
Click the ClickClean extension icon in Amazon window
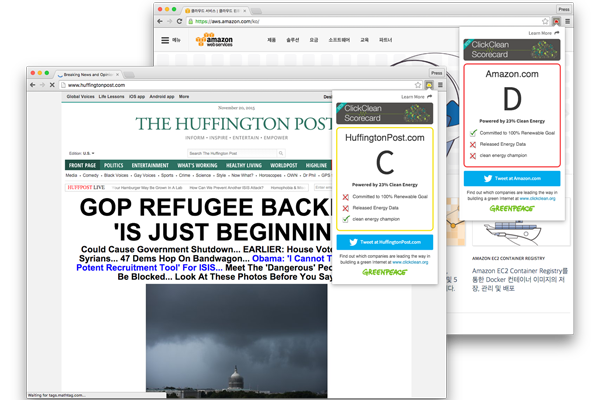556,21
